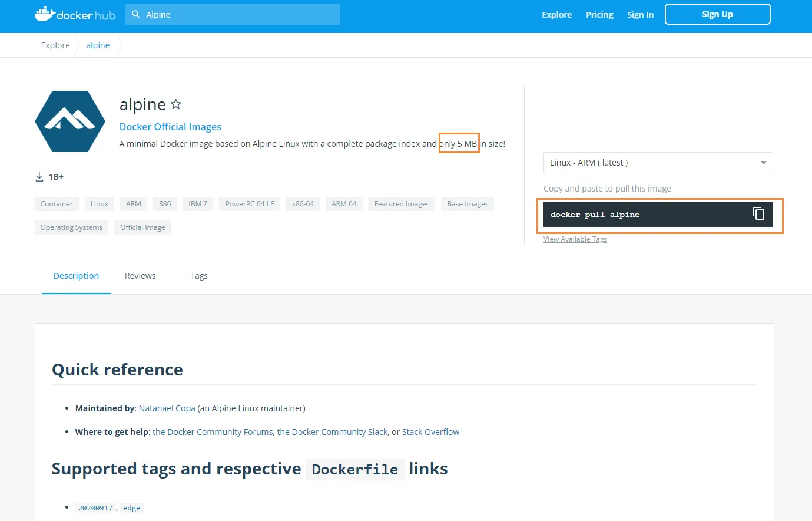Viewport: 812px width, 521px height.
Task: Switch to the Reviews tab
Action: pos(140,276)
